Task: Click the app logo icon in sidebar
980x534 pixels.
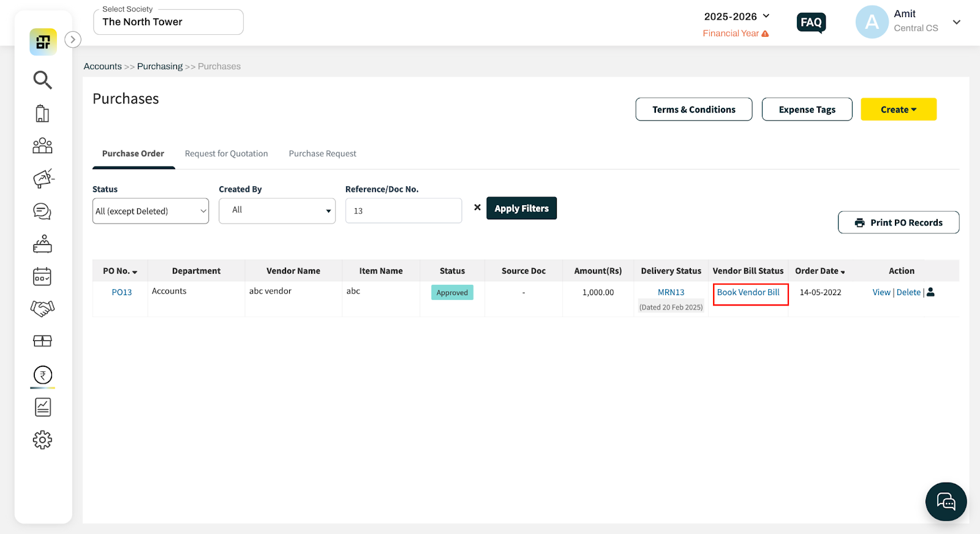Action: coord(43,42)
